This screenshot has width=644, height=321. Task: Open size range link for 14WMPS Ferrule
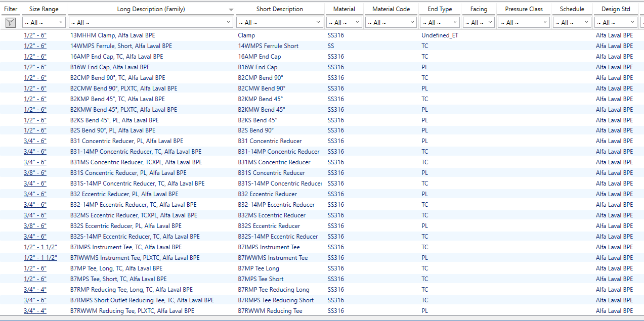(x=35, y=46)
